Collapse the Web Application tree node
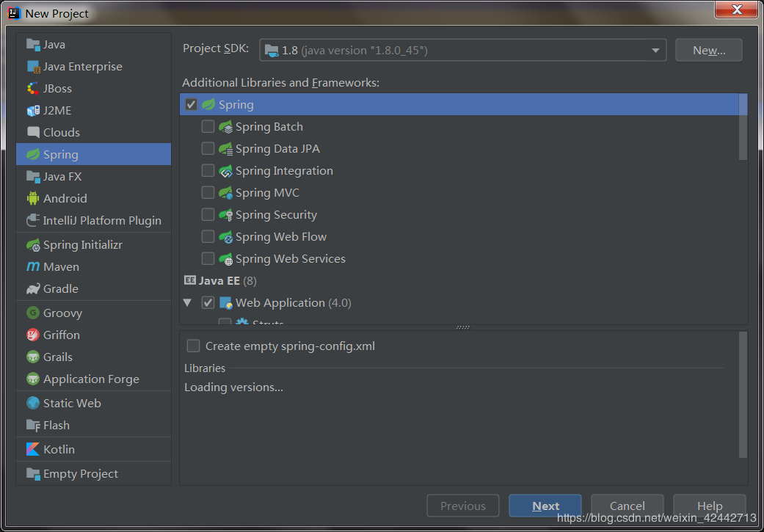764x532 pixels. [188, 302]
